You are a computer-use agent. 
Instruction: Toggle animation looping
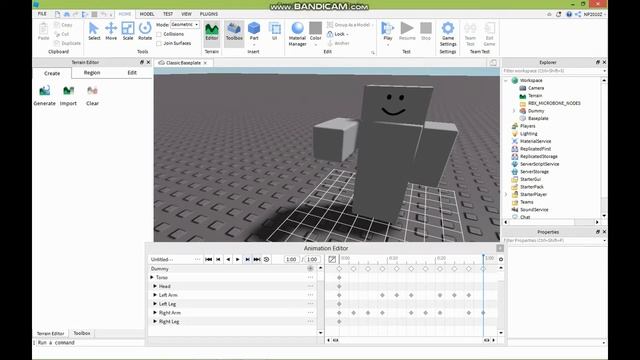[267, 259]
